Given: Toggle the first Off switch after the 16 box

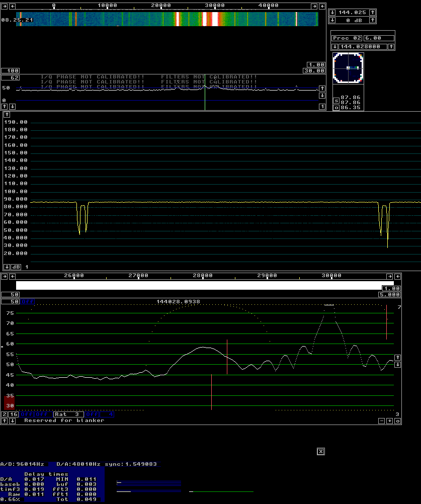Looking at the screenshot, I should (x=27, y=414).
